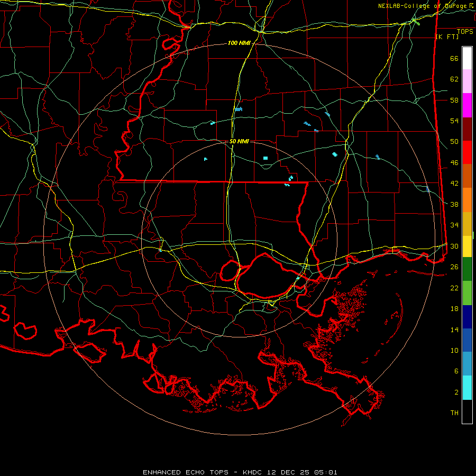Screen dimensions: 476x476
Task: Click the white 66 kft color swatch
Action: pos(467,58)
